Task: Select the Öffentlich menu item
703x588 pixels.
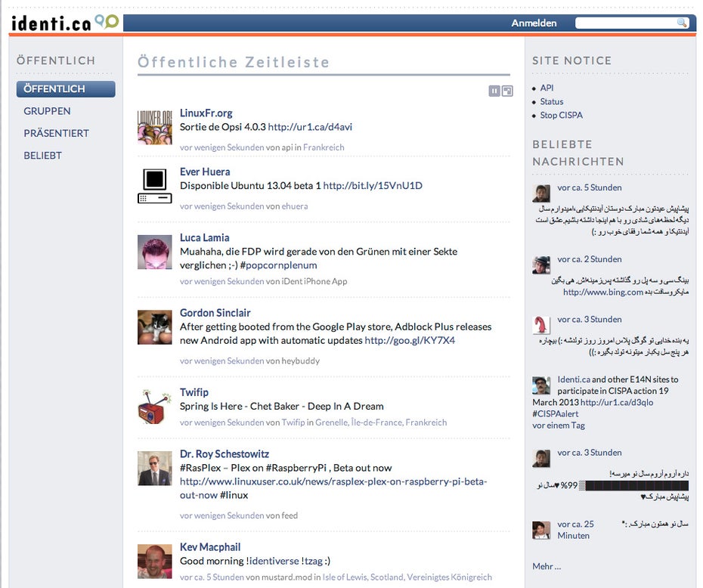Action: click(x=66, y=88)
